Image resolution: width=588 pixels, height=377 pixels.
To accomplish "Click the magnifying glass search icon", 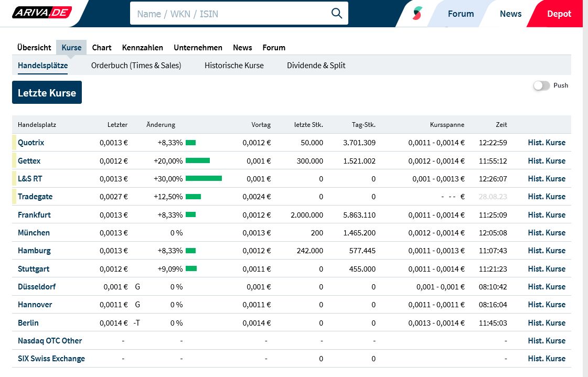I will point(337,14).
